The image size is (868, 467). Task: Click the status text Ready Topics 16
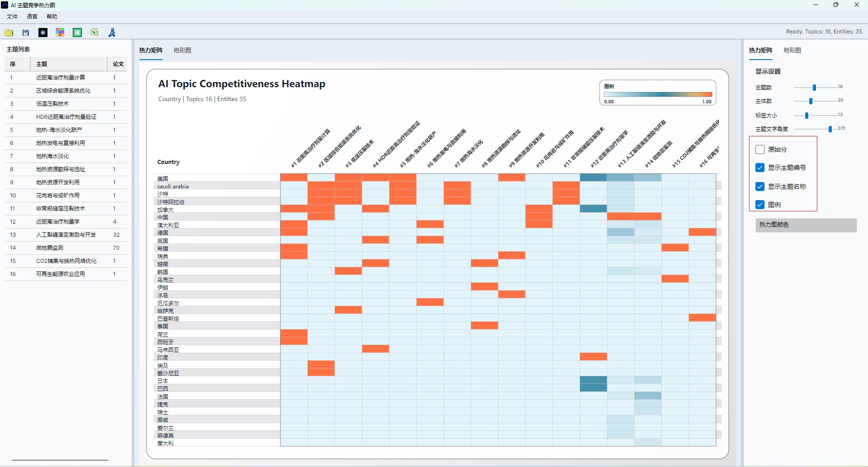(x=824, y=32)
